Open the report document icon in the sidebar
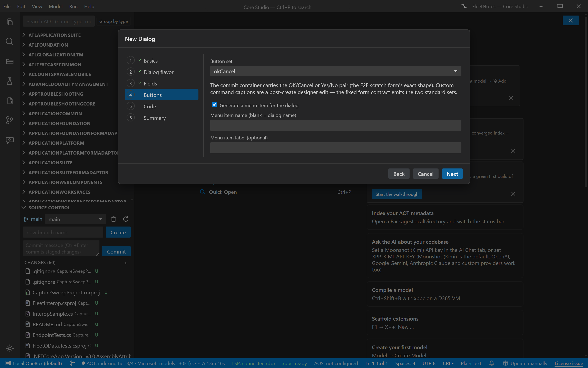588x368 pixels. 10,101
